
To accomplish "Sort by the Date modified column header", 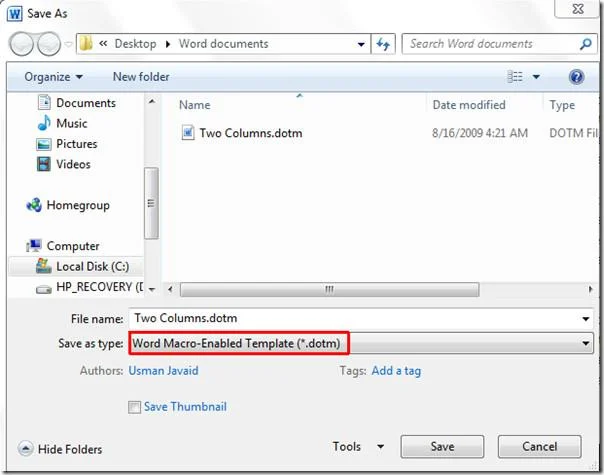I will pos(469,105).
